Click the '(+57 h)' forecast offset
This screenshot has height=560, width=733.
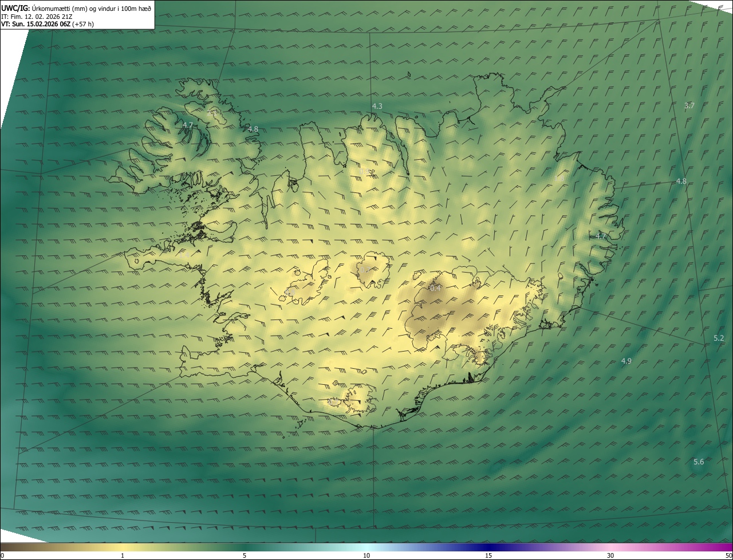pyautogui.click(x=84, y=25)
